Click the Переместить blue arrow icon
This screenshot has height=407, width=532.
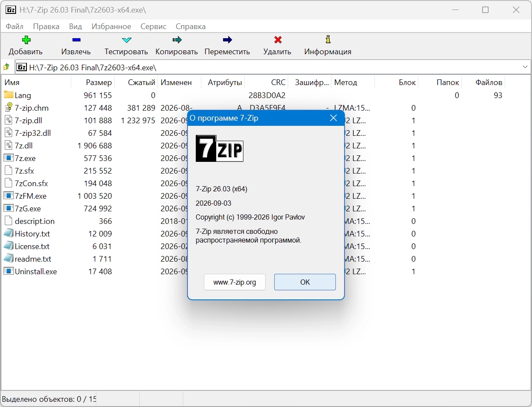click(227, 40)
